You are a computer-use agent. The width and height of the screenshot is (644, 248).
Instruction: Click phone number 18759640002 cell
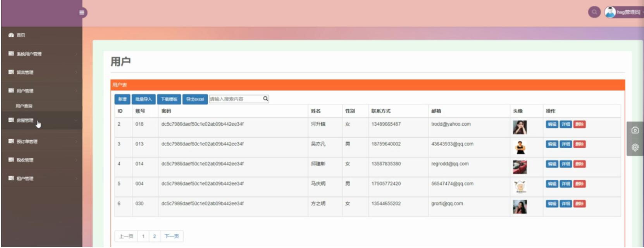386,144
